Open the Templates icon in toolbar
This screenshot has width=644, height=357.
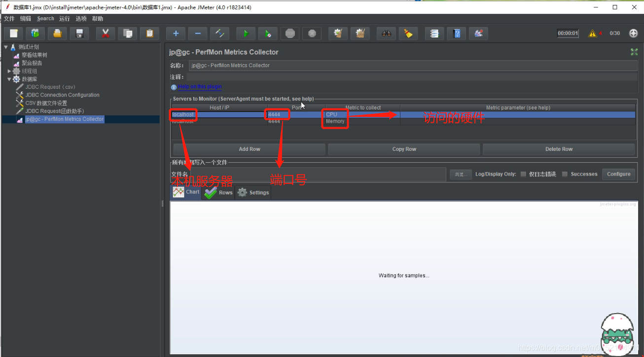[36, 34]
